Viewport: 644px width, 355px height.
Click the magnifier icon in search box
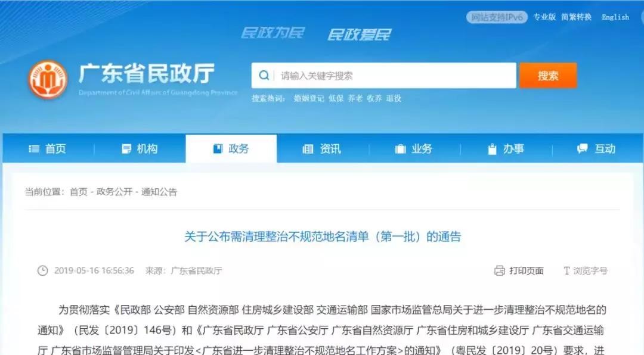(x=264, y=76)
